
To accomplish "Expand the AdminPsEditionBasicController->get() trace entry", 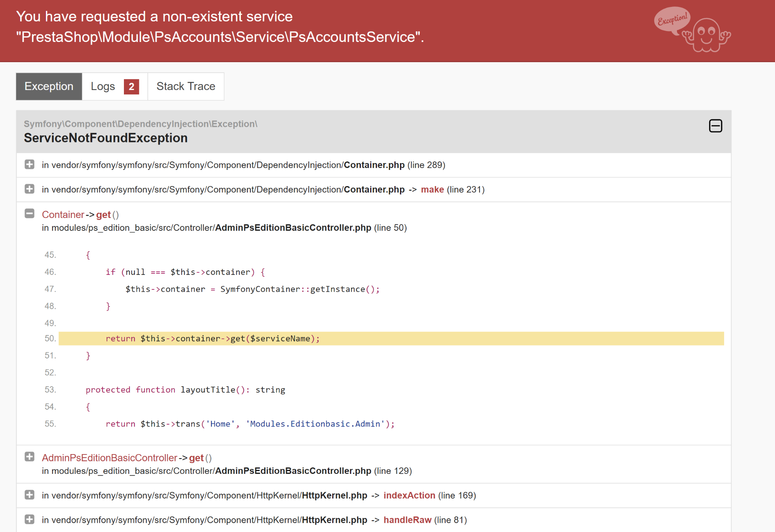I will pyautogui.click(x=29, y=457).
